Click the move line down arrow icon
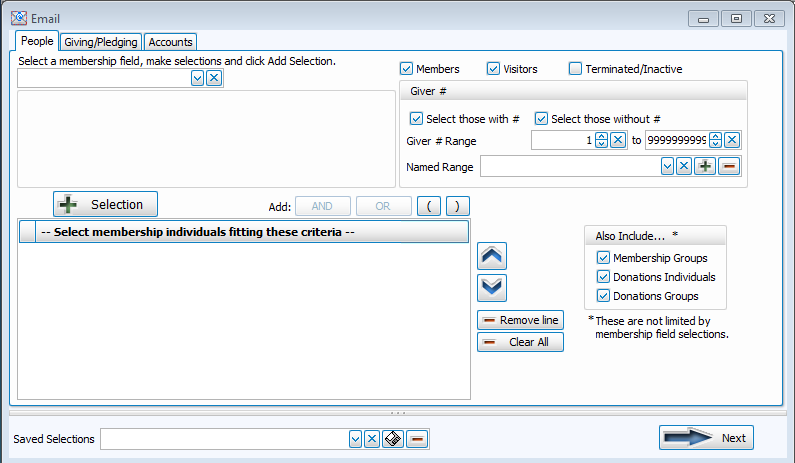Viewport: 795px width, 463px height. click(x=493, y=288)
